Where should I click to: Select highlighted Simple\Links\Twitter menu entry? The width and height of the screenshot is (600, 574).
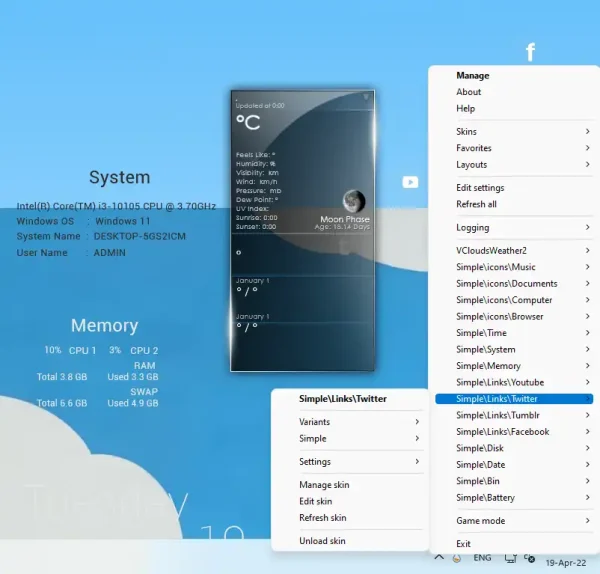pos(514,399)
